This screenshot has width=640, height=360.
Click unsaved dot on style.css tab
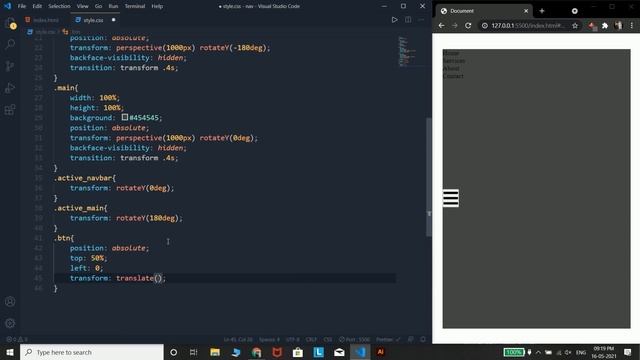[113, 20]
